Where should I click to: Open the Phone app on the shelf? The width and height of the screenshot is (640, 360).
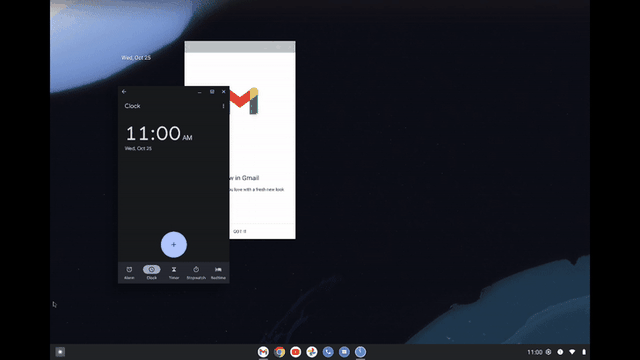(328, 351)
